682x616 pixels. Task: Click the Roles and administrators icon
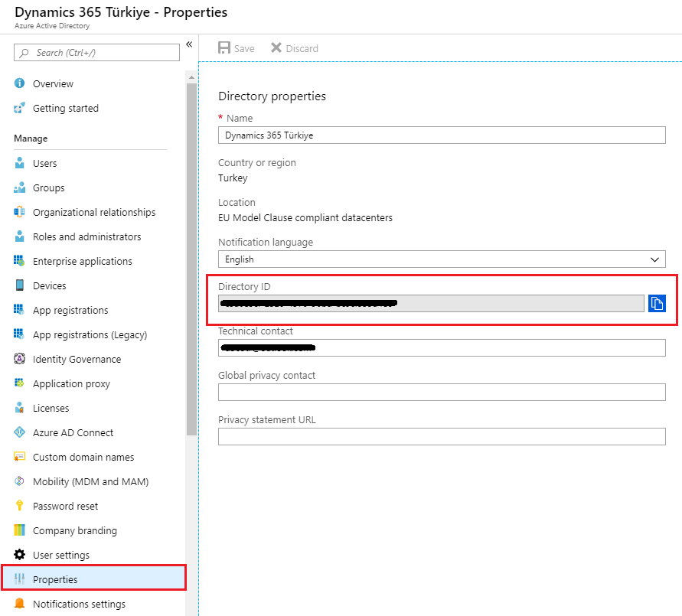coord(20,236)
